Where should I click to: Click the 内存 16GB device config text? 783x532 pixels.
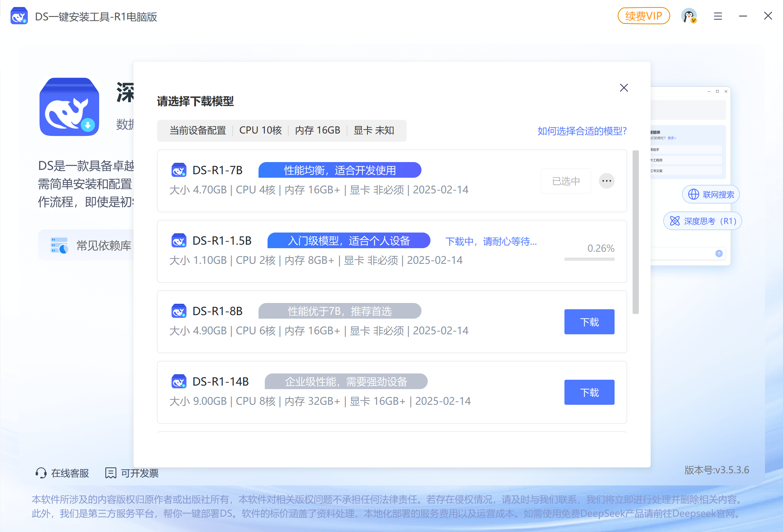[318, 130]
